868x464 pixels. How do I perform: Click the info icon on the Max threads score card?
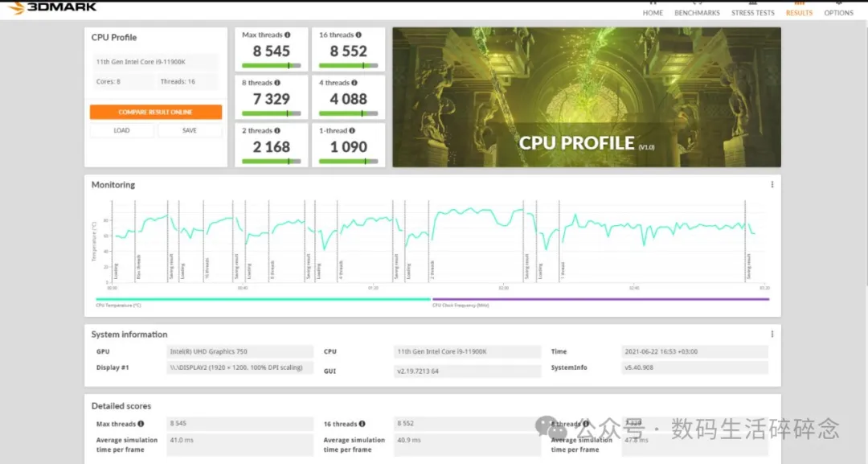point(287,35)
